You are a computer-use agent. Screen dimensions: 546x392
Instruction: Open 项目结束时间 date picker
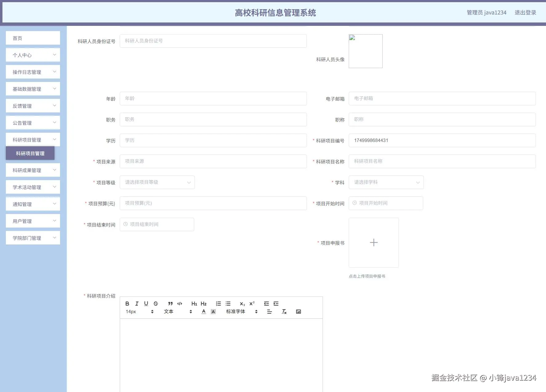(x=157, y=224)
